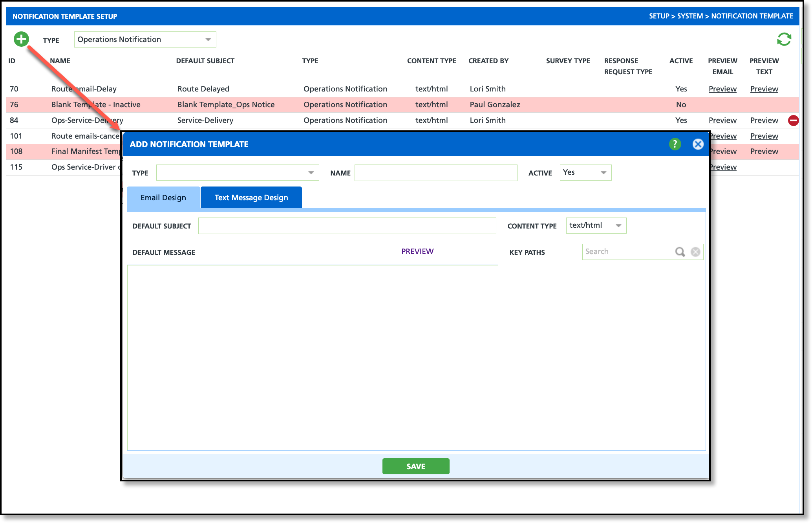Click into the Default Subject input field
The height and width of the screenshot is (523, 812).
[347, 226]
